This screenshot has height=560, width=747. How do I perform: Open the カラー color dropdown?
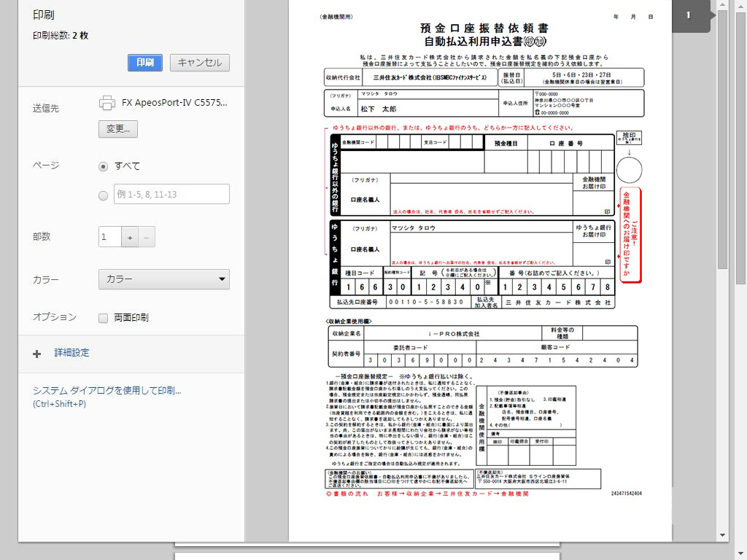point(163,279)
